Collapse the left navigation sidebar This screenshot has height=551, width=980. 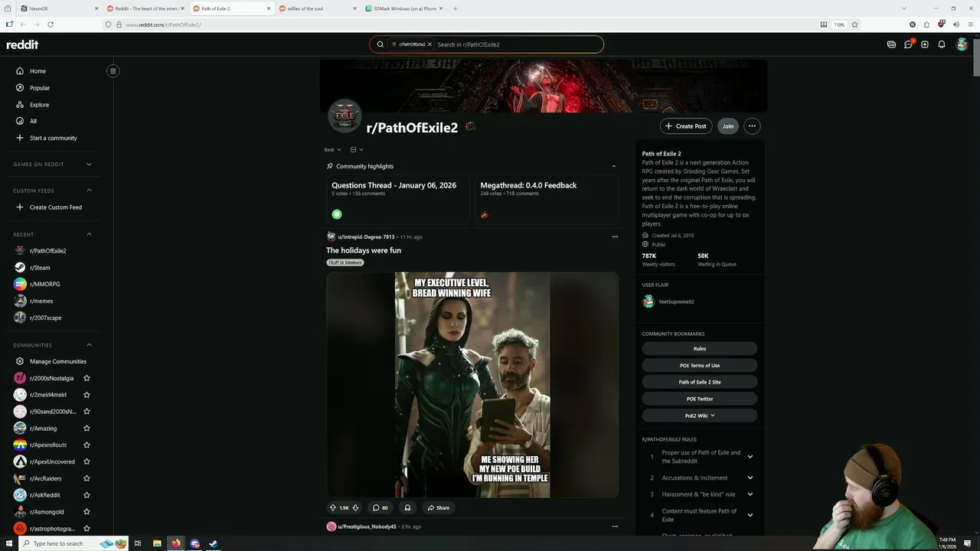pos(113,71)
